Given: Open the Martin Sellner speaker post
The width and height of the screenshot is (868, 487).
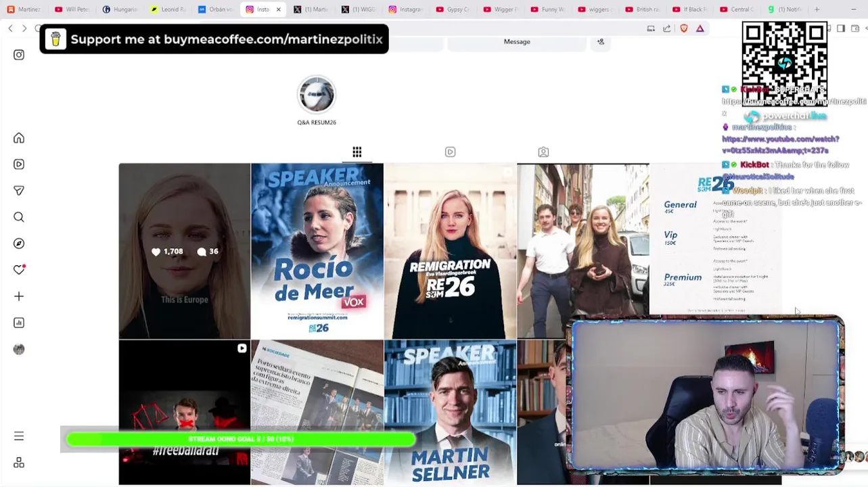Looking at the screenshot, I should pos(450,413).
